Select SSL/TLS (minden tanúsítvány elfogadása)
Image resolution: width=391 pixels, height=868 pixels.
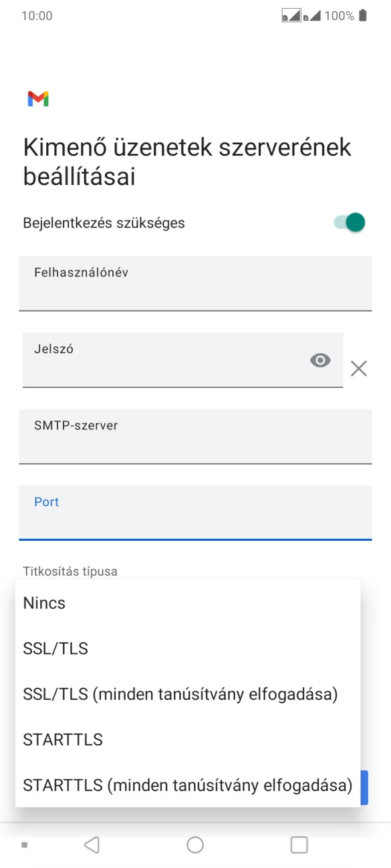click(181, 694)
